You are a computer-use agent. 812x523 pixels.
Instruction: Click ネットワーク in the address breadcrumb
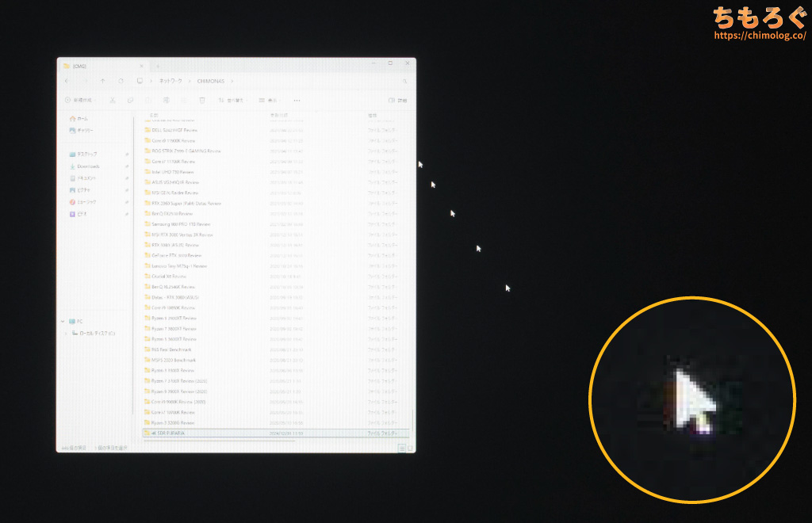tap(170, 81)
